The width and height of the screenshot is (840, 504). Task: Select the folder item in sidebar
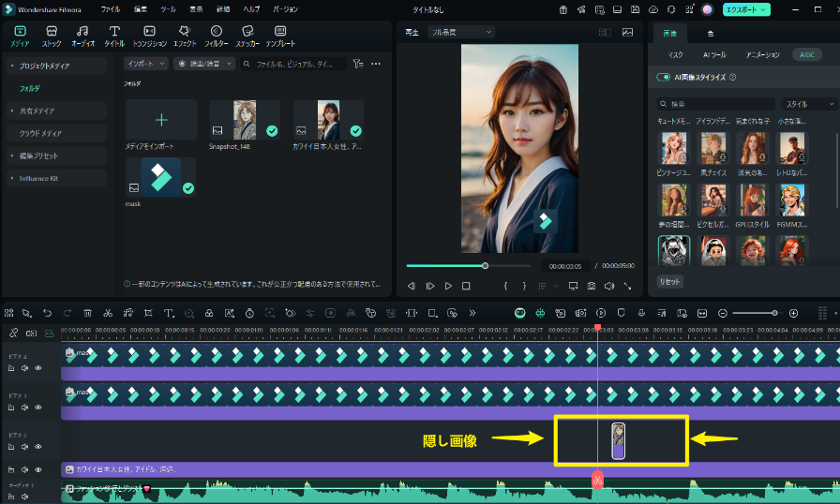point(29,88)
